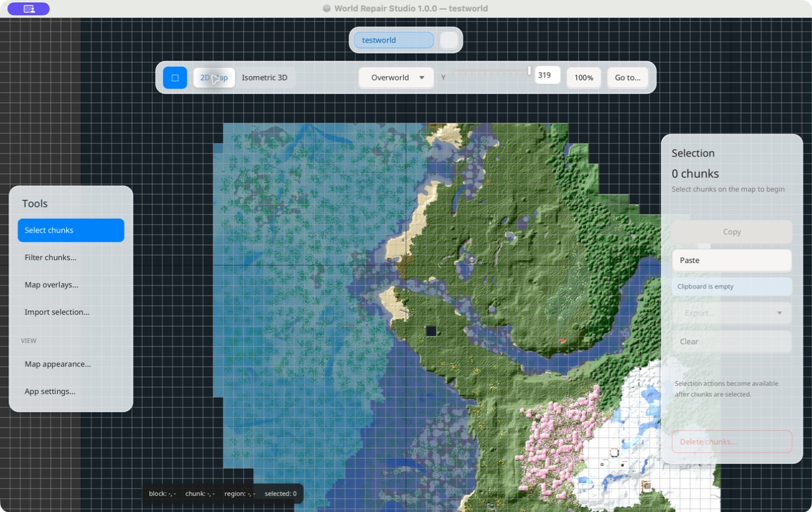Adjust the Y level slider handle

(529, 71)
